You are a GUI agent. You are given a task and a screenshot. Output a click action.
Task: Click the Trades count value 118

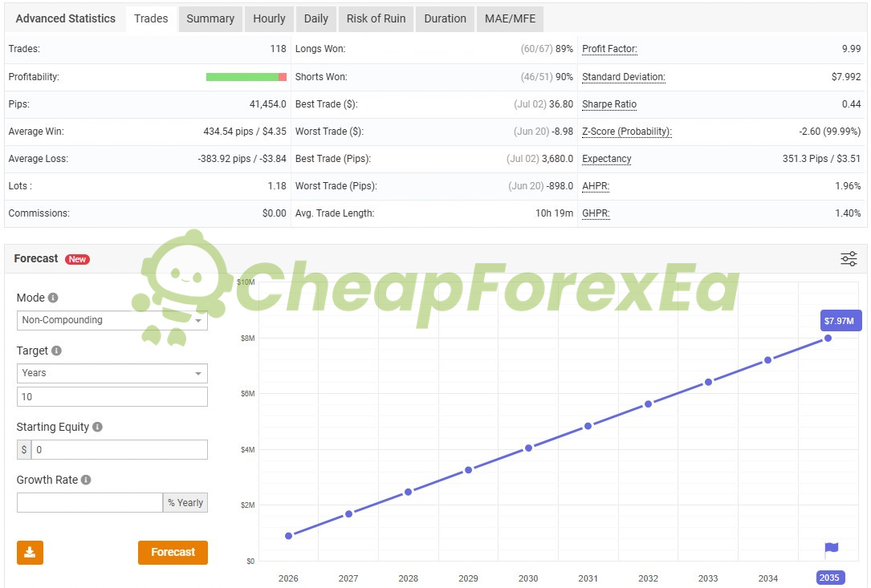pyautogui.click(x=278, y=49)
